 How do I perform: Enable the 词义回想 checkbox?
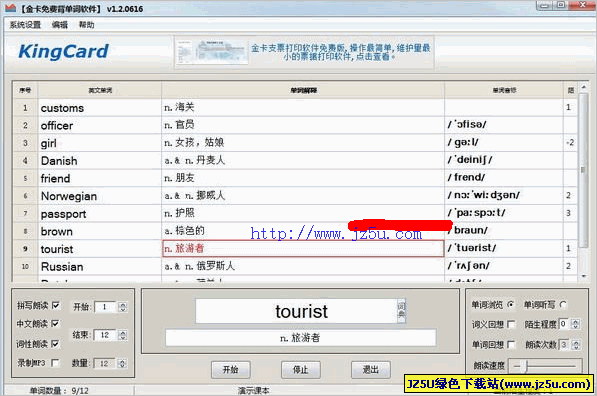click(511, 324)
